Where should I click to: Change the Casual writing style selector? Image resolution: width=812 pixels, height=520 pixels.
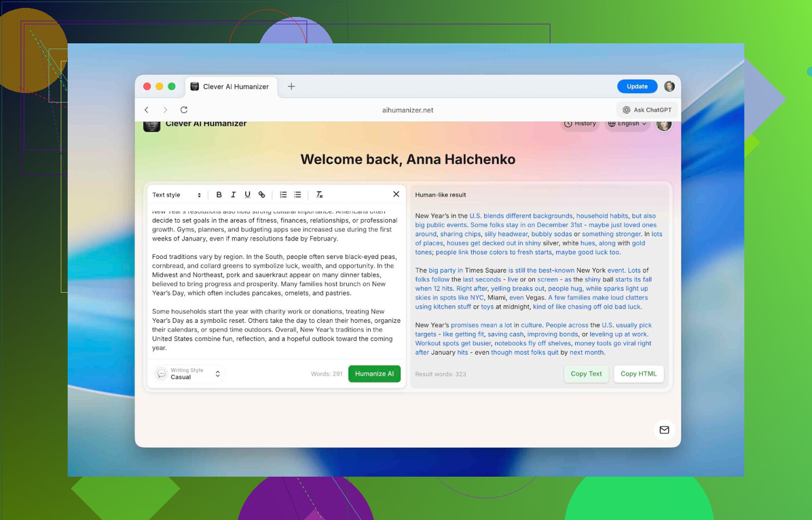coord(190,374)
